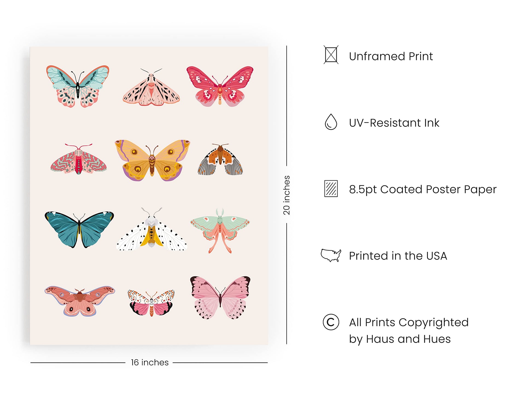Click the crimson red butterfly illustration

click(x=220, y=86)
